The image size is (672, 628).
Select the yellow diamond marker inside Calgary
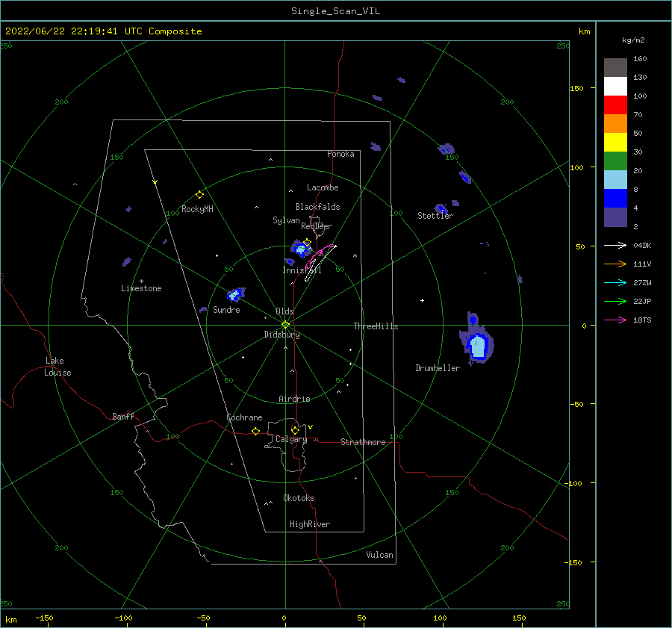pyautogui.click(x=295, y=430)
